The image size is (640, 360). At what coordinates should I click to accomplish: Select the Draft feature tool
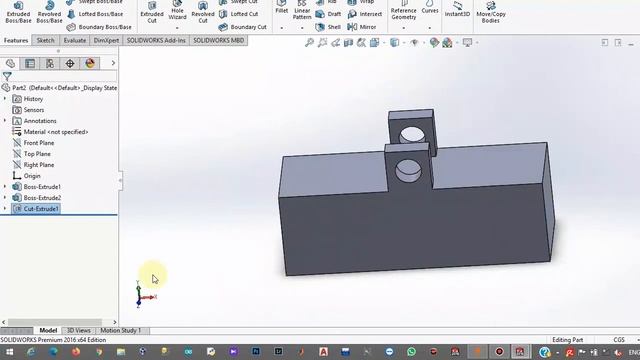(329, 14)
